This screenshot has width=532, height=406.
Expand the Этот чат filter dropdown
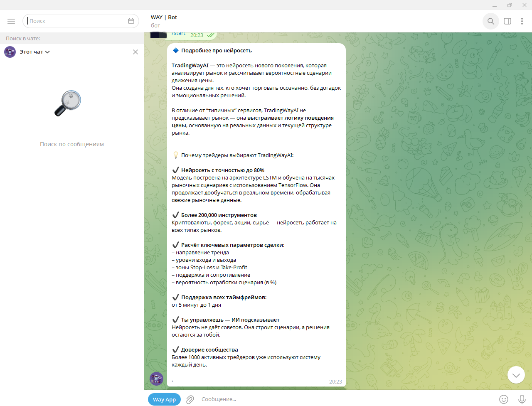[47, 52]
